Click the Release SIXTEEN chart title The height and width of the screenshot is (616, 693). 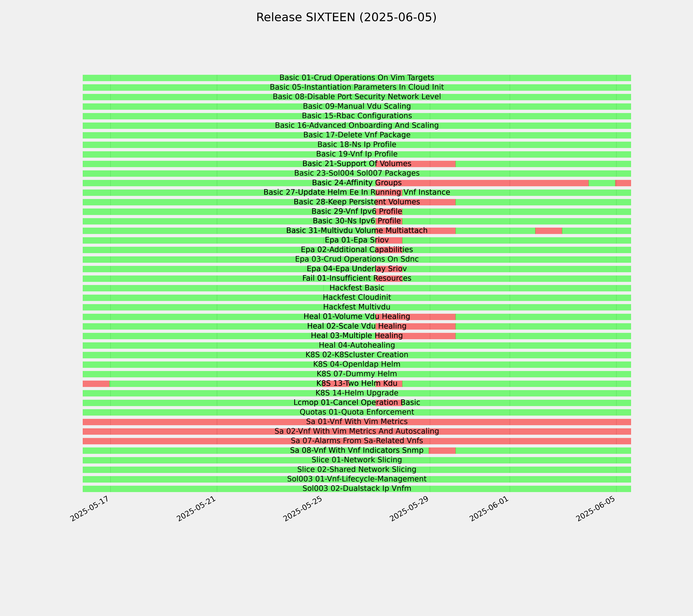(x=346, y=17)
